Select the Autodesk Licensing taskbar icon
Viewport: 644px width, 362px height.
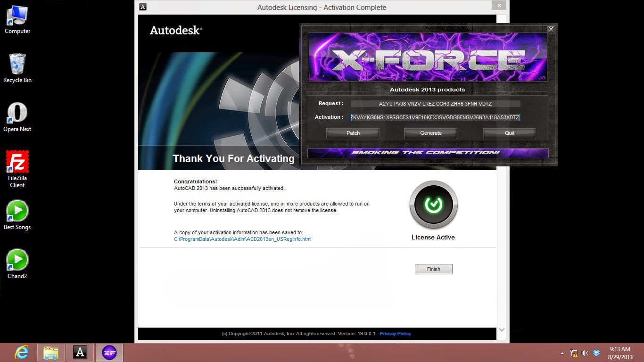(x=80, y=352)
